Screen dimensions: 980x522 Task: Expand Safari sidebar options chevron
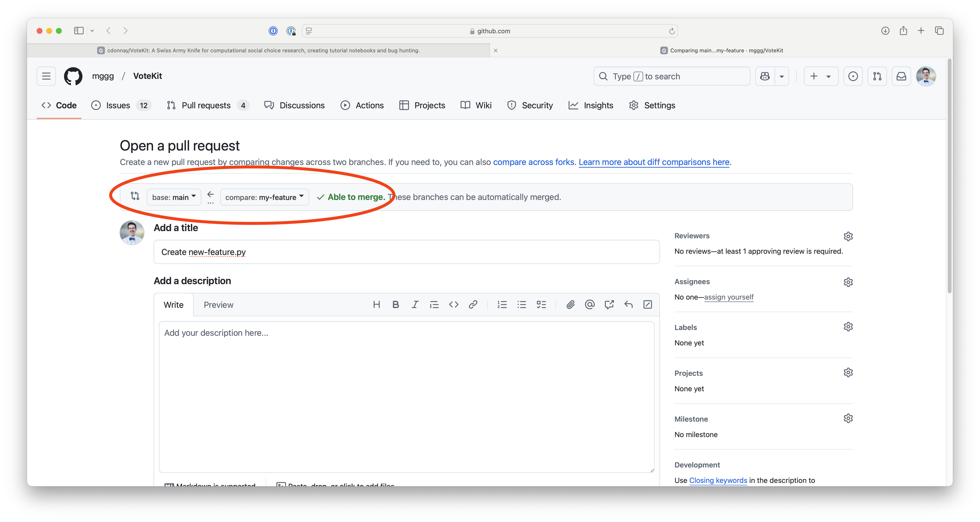(x=92, y=31)
